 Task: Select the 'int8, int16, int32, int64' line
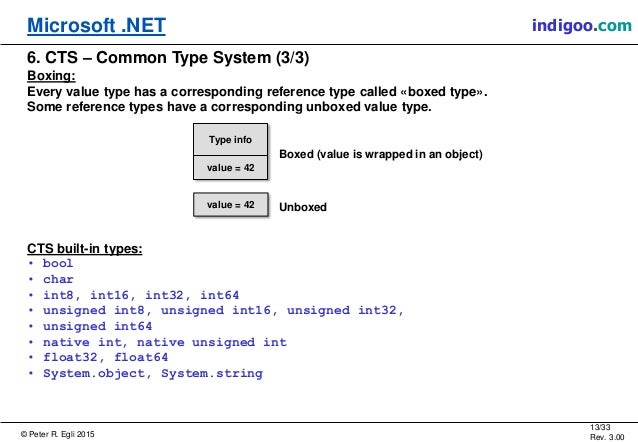tap(141, 295)
